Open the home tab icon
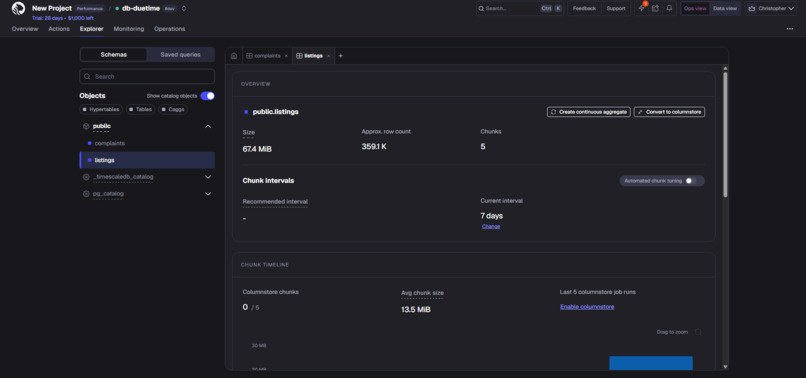This screenshot has height=378, width=806. point(234,56)
